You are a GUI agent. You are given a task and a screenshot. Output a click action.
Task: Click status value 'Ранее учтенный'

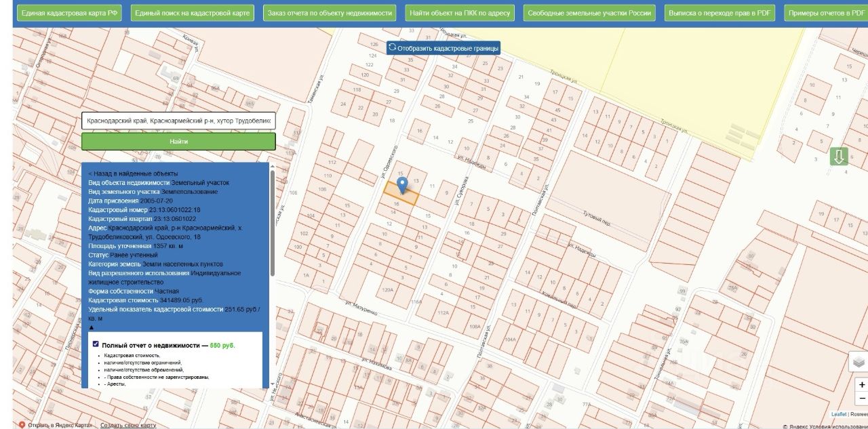click(x=134, y=255)
